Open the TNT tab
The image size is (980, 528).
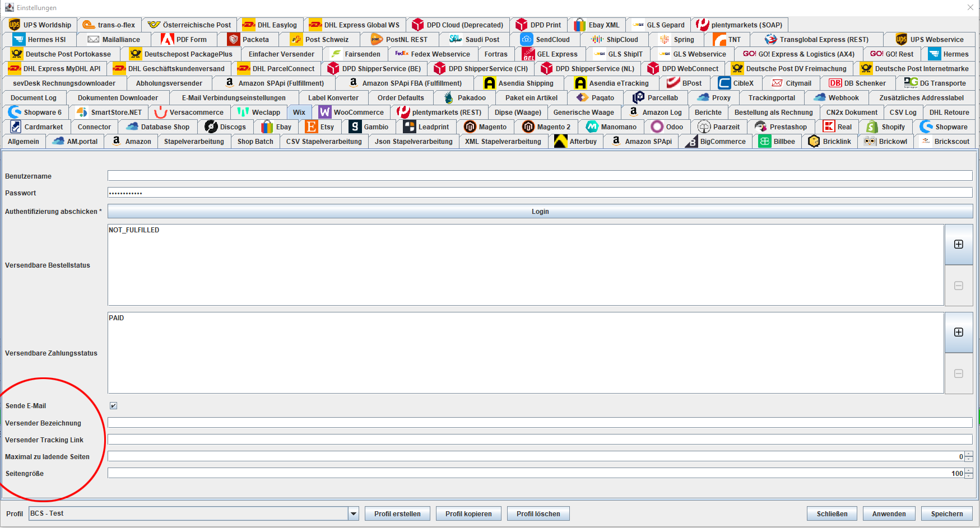[727, 39]
